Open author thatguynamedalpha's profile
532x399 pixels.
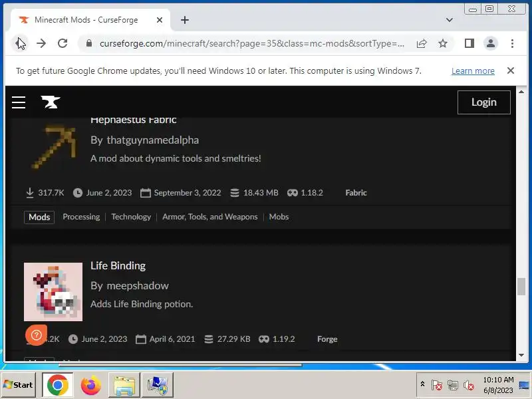tap(153, 140)
